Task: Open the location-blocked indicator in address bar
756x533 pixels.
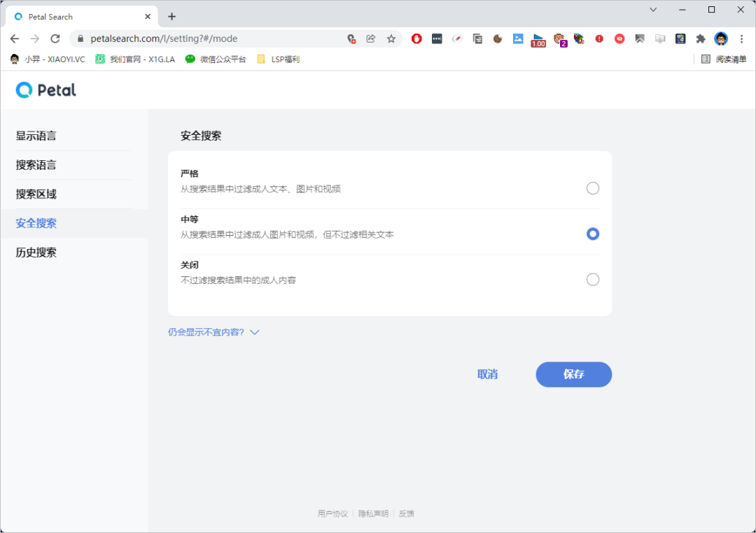Action: 351,38
